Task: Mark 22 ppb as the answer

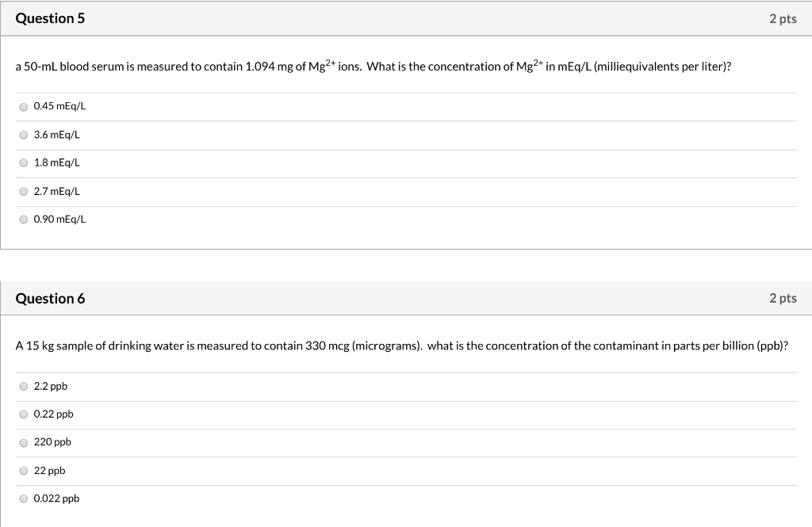Action: click(x=23, y=471)
